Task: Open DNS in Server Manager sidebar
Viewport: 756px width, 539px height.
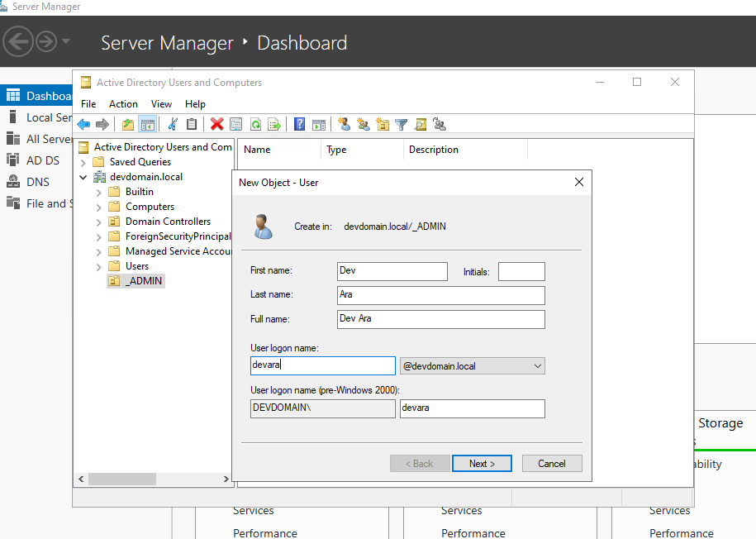Action: click(36, 182)
